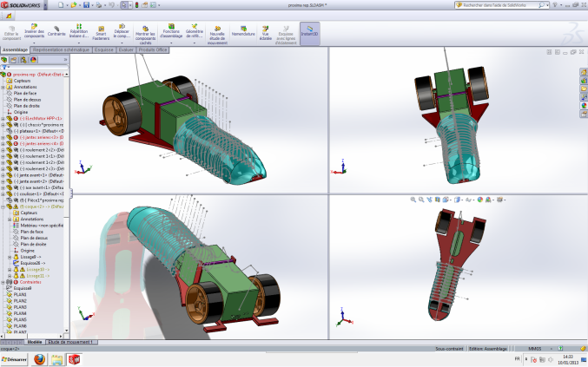Open the ConfigurationManager panel tab
This screenshot has width=588, height=367.
pos(23,60)
